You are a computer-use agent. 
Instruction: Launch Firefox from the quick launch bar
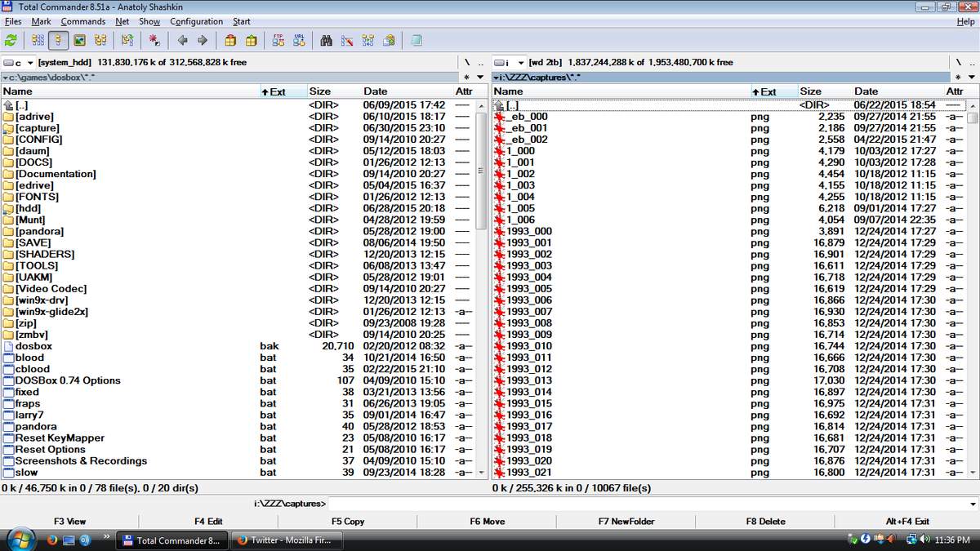pyautogui.click(x=51, y=540)
